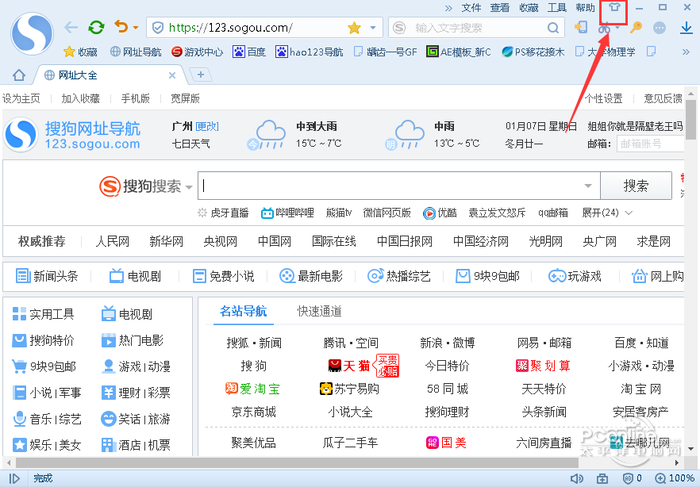This screenshot has width=700, height=487.
Task: Toggle the sidebar panel icon in status bar
Action: (x=14, y=479)
